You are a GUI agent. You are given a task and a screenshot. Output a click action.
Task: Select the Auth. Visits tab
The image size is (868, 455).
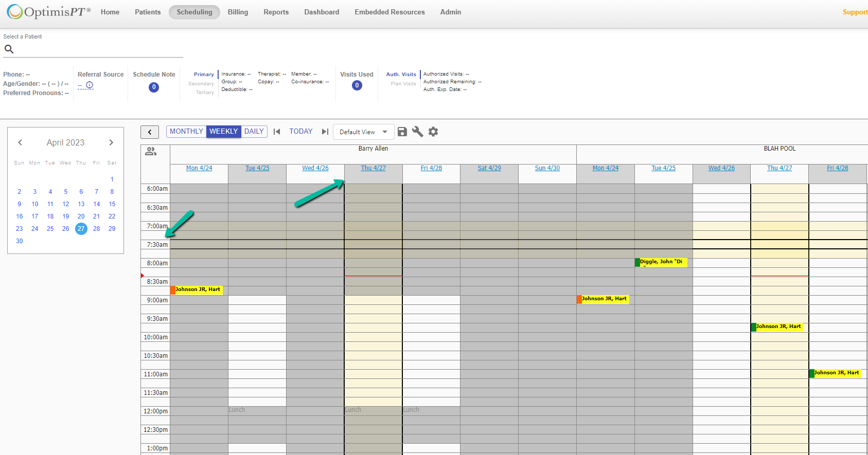click(x=401, y=75)
